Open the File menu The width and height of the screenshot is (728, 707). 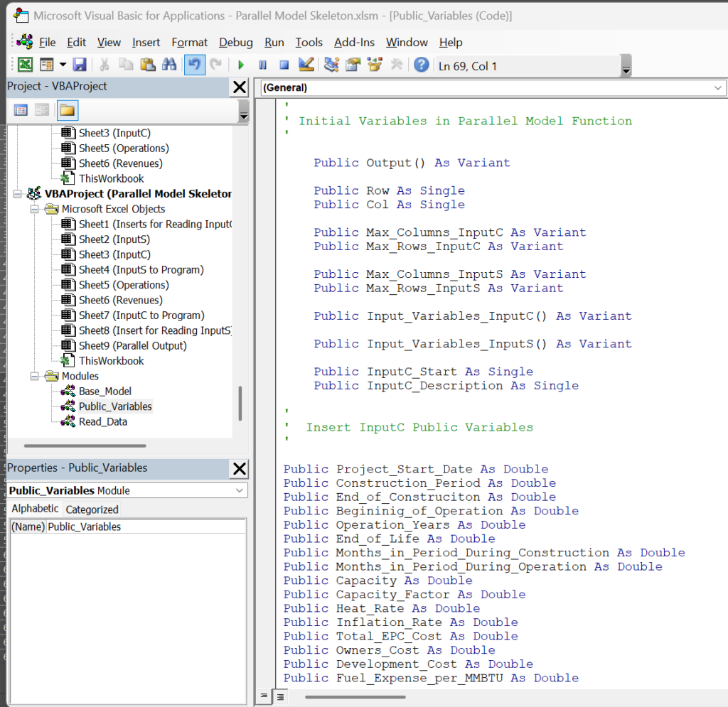coord(47,42)
